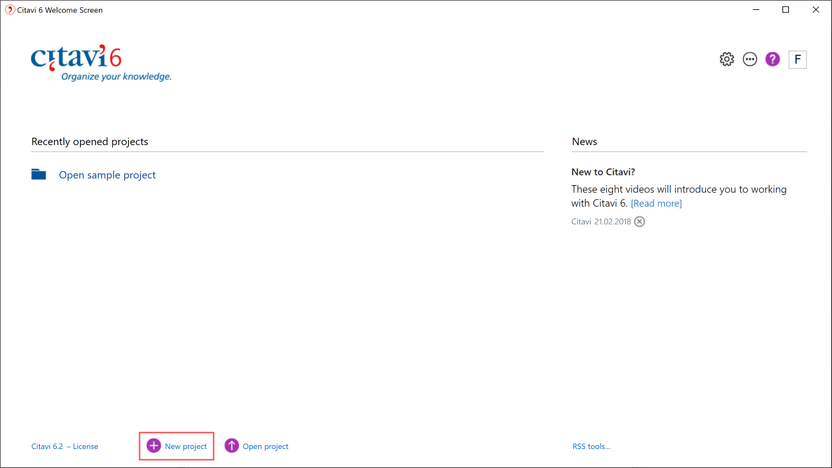Click the 'New to Citavi?' news headline
The height and width of the screenshot is (468, 832).
[603, 172]
